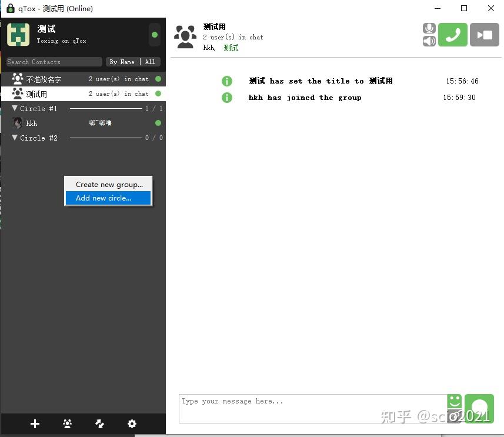The width and height of the screenshot is (504, 437).
Task: Send message using the green send icon
Action: [479, 408]
